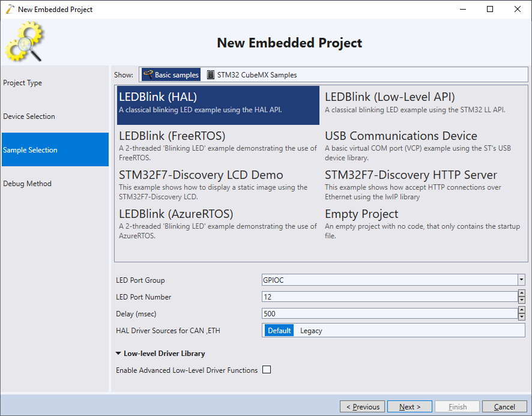The height and width of the screenshot is (416, 532).
Task: Click the Previous button
Action: coord(362,406)
